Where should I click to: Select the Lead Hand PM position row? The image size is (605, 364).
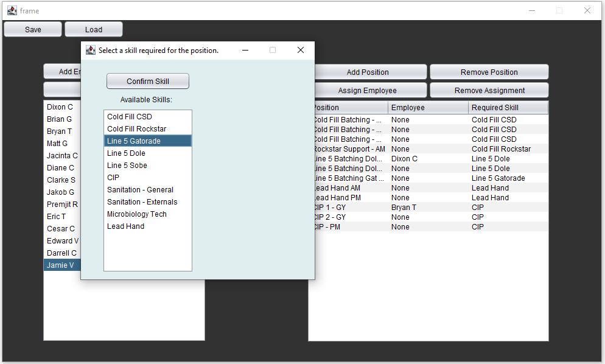pyautogui.click(x=432, y=198)
